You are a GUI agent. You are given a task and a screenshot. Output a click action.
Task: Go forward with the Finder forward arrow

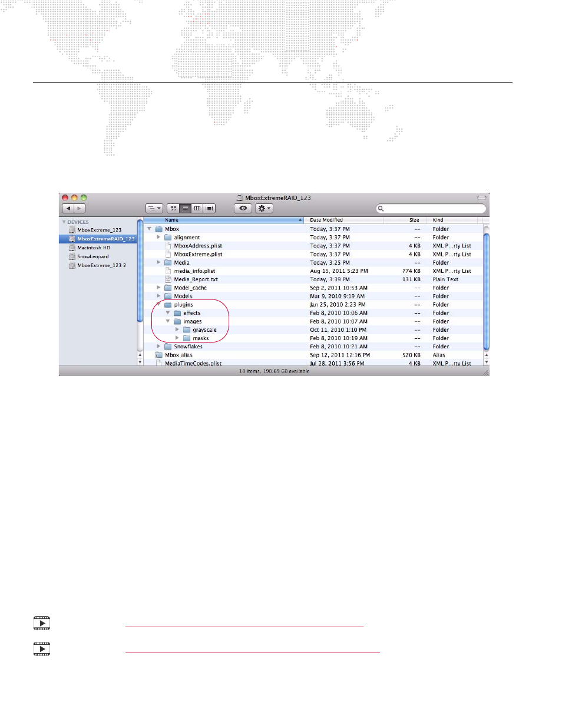pyautogui.click(x=80, y=208)
